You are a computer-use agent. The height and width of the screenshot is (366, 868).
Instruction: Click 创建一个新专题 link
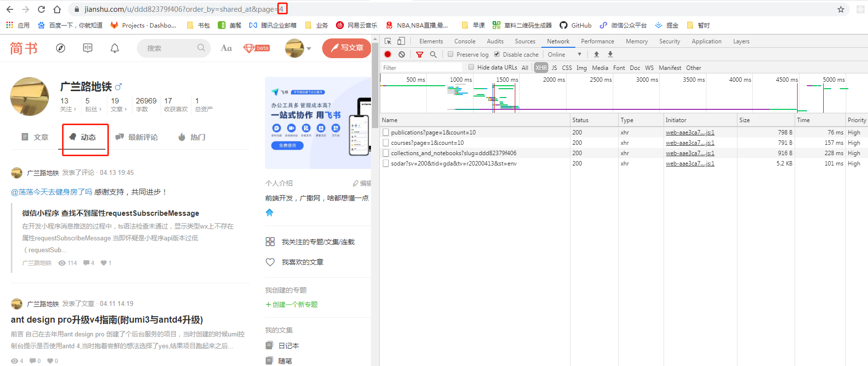[x=292, y=304]
